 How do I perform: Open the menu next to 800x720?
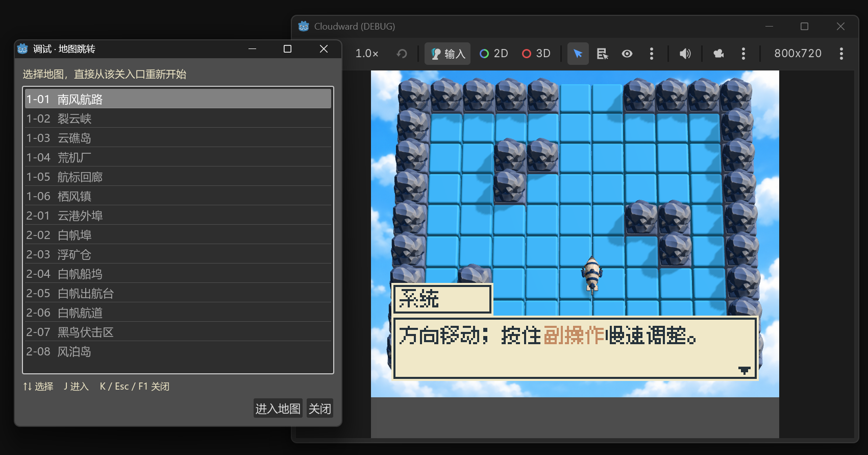(x=841, y=54)
